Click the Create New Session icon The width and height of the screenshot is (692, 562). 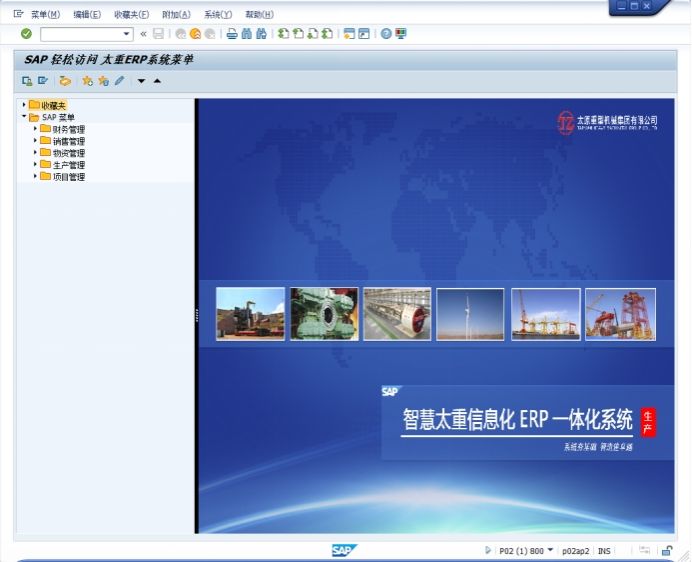pos(349,34)
